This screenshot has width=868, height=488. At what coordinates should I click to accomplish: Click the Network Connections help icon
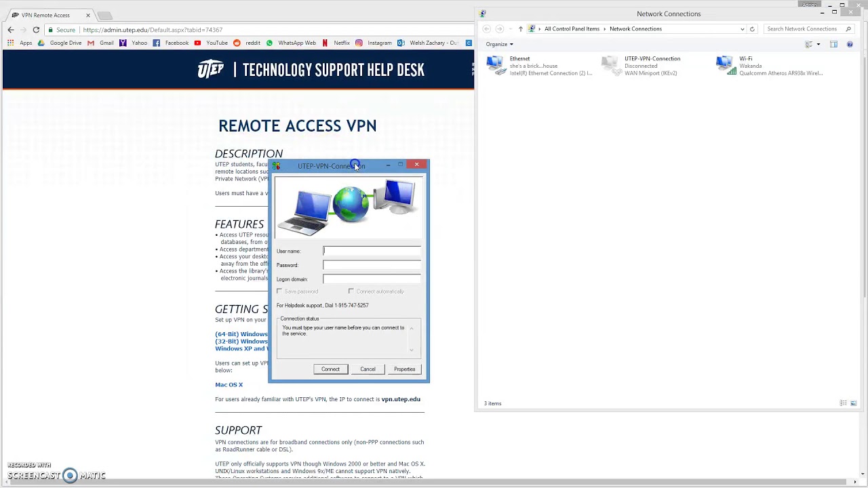850,44
